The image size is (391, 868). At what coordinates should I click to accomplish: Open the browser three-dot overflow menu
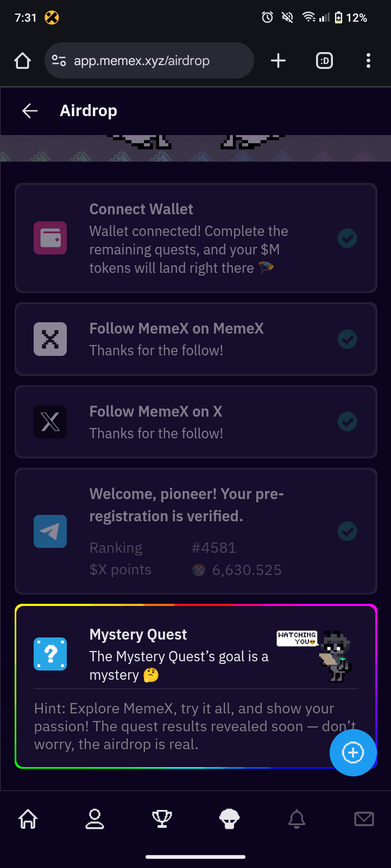[x=368, y=61]
